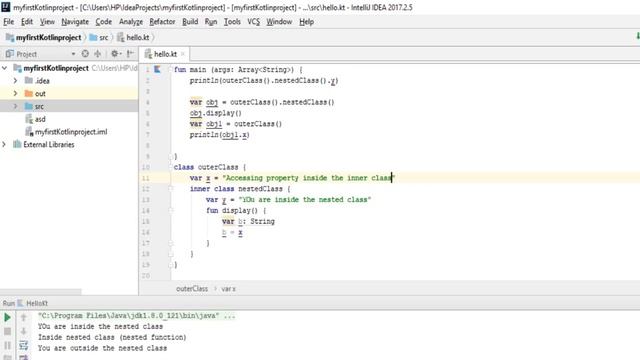Expand the .idea folder
640x360 pixels.
[x=16, y=81]
